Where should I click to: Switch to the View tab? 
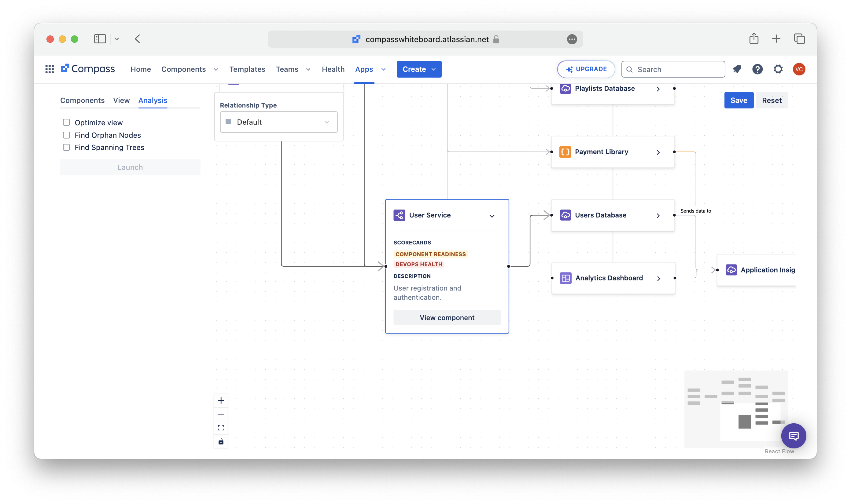(121, 100)
